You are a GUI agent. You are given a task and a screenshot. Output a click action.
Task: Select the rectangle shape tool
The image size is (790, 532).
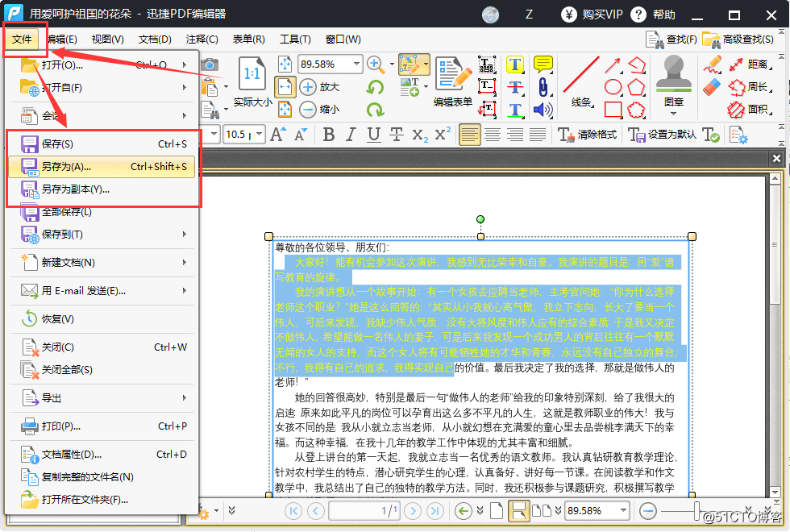(x=613, y=110)
